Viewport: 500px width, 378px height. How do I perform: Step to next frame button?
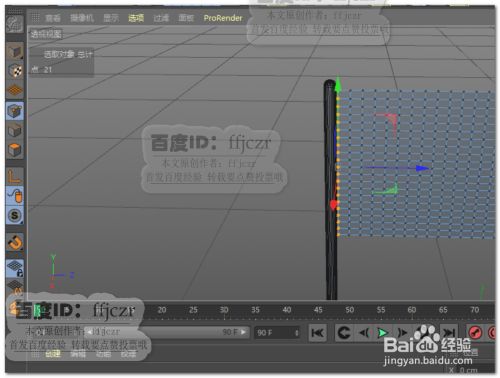(x=402, y=333)
